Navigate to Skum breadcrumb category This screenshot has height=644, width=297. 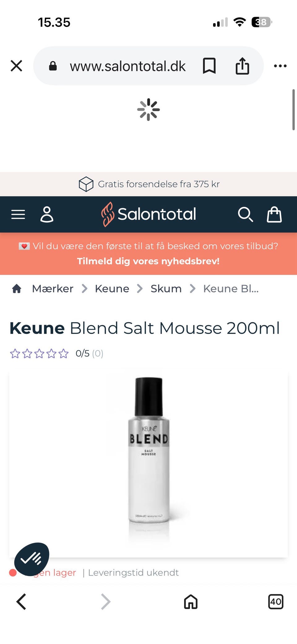[x=166, y=289]
